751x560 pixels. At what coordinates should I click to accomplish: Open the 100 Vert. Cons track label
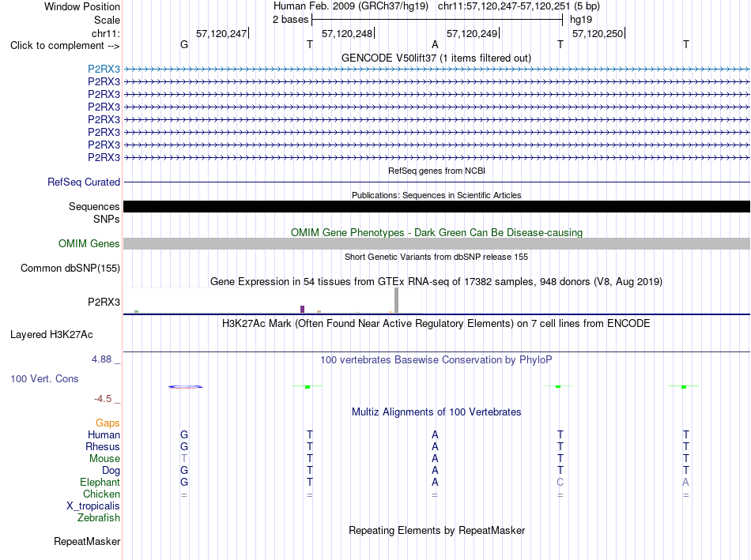tap(44, 378)
